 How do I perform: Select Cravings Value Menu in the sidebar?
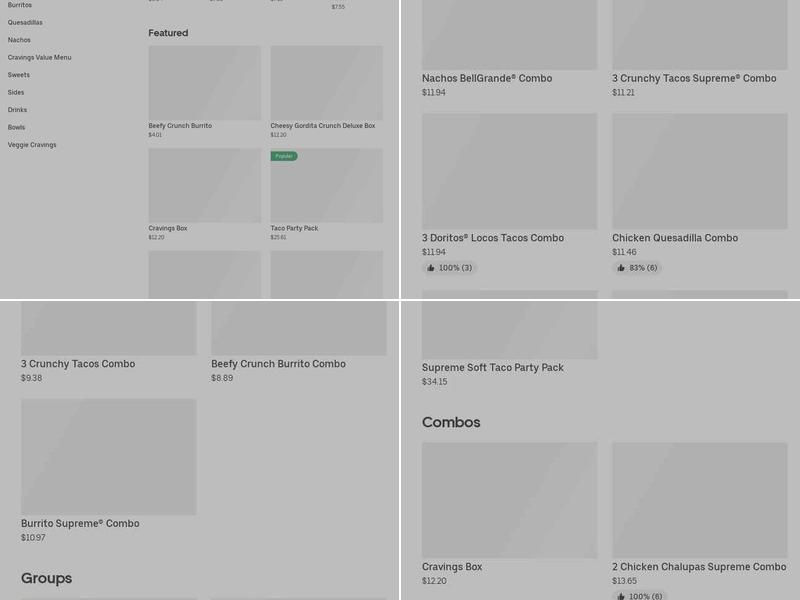pos(39,58)
